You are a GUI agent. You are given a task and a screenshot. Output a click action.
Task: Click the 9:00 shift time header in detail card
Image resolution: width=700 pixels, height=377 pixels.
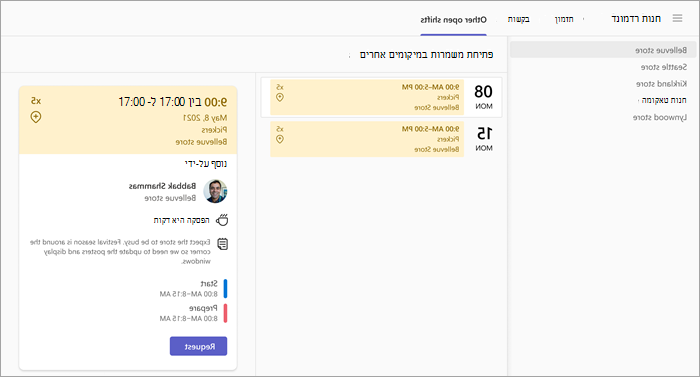pos(173,102)
